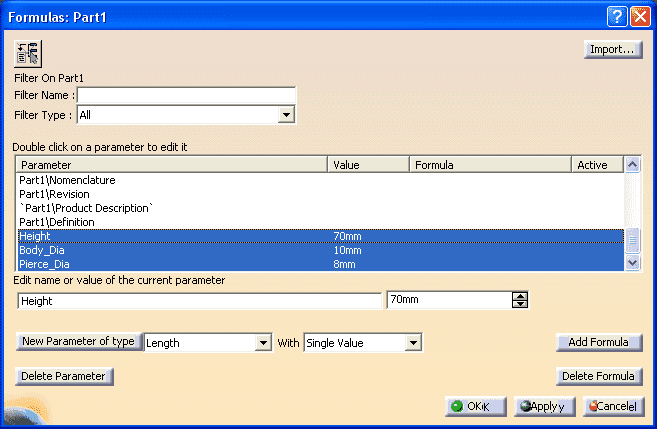This screenshot has height=429, width=657.
Task: Select the Body_Dia parameter row
Action: 321,250
